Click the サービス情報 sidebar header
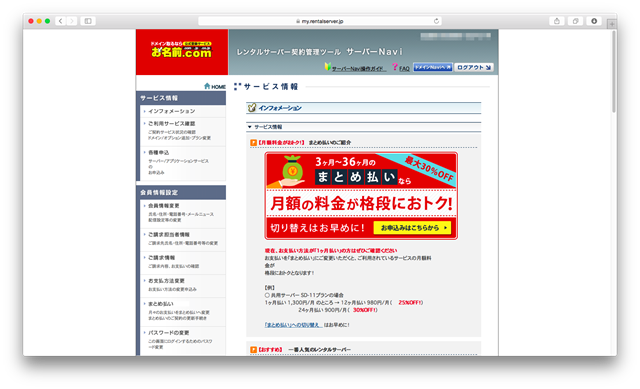Viewport: 640px width, 389px height. pyautogui.click(x=181, y=98)
